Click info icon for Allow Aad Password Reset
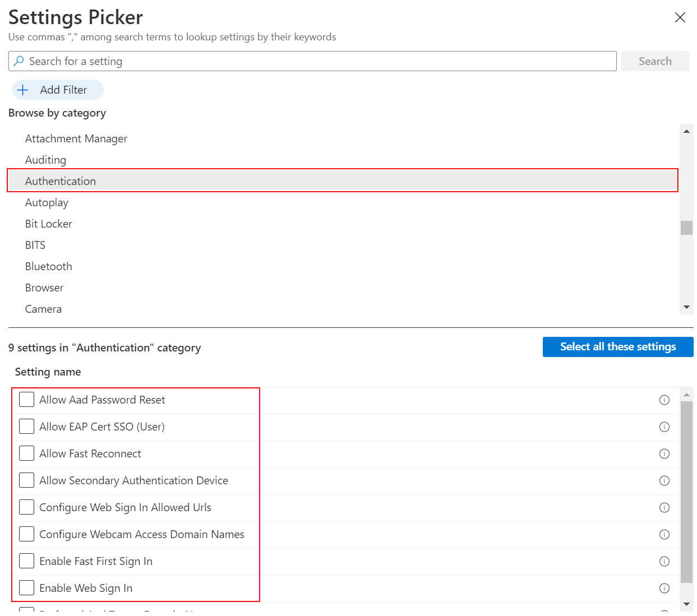 tap(664, 400)
